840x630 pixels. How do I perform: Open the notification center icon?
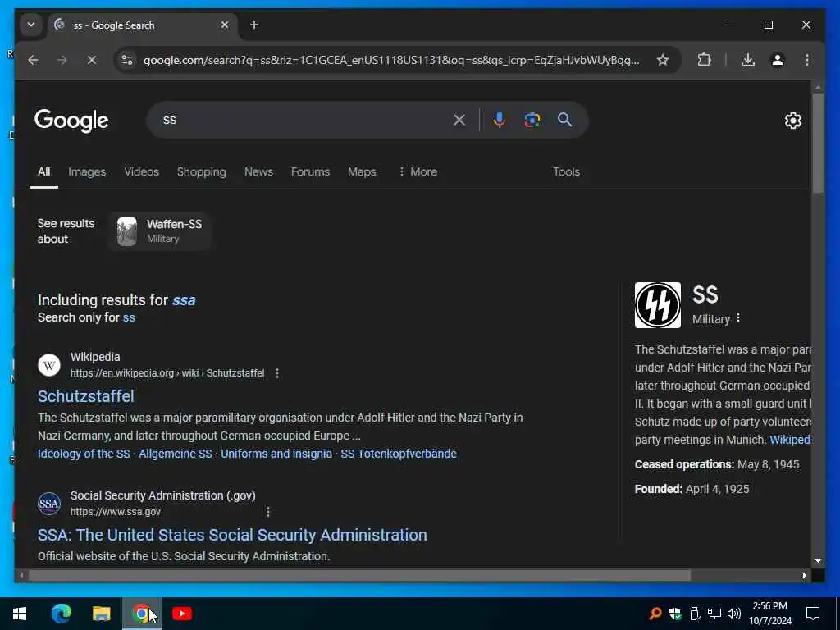pos(813,614)
